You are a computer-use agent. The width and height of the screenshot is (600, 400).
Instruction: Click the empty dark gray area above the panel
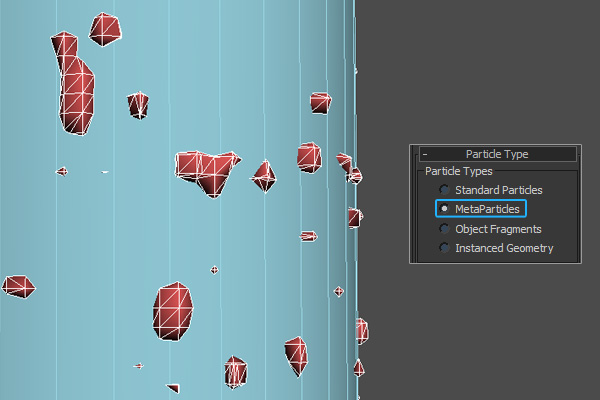[x=480, y=70]
